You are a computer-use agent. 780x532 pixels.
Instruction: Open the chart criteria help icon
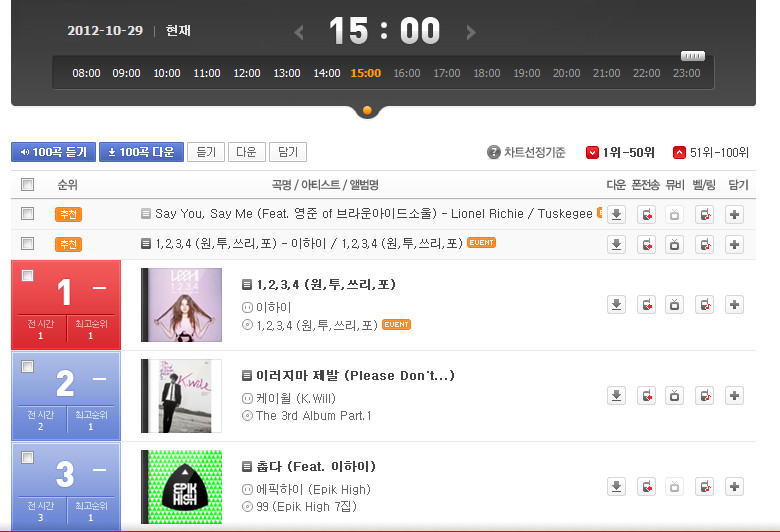pos(493,152)
